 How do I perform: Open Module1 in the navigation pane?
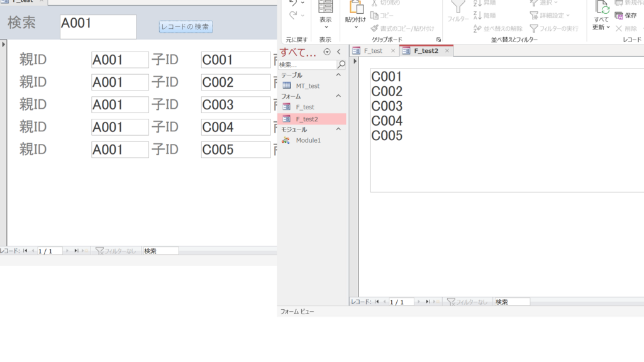pos(308,140)
